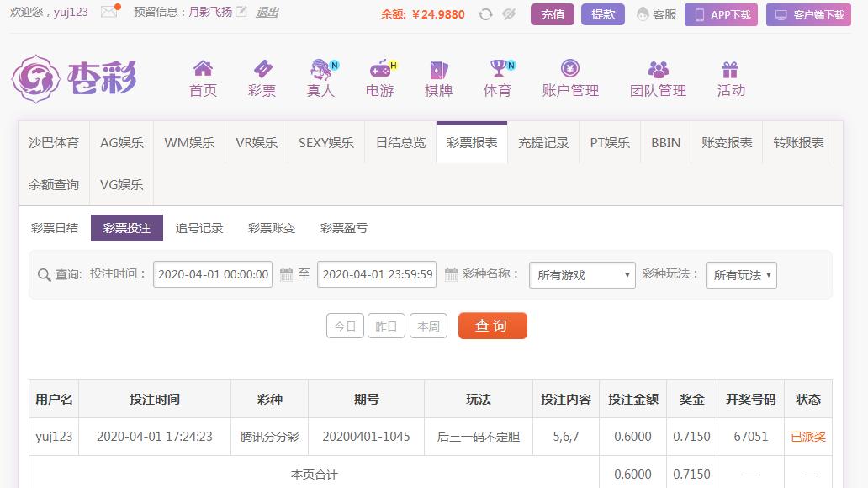Click the 客服 customer service icon
868x488 pixels.
(643, 14)
